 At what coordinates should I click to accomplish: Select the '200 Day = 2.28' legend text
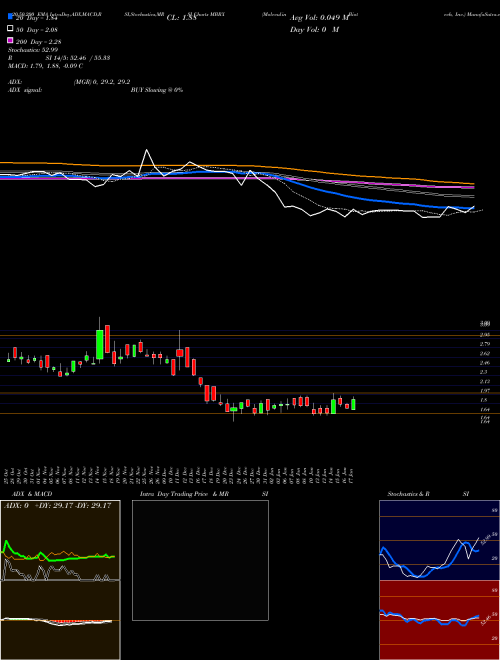pos(39,42)
